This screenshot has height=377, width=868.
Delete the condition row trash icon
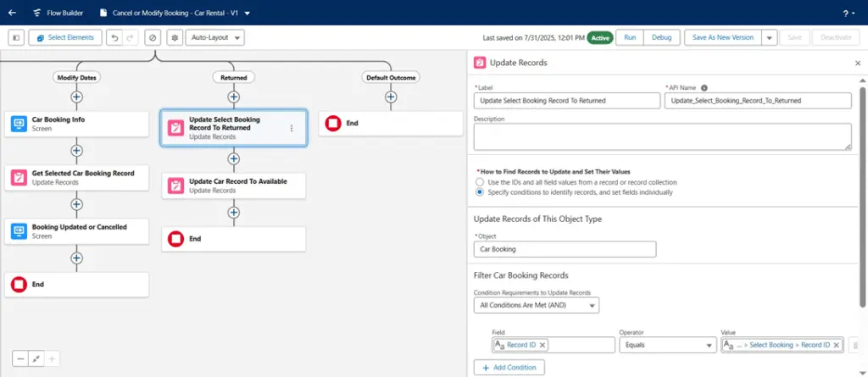click(x=854, y=345)
